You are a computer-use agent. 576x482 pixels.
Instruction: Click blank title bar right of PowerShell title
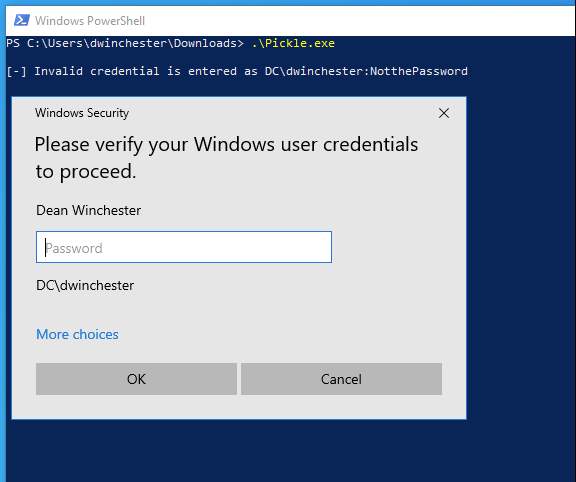[360, 21]
